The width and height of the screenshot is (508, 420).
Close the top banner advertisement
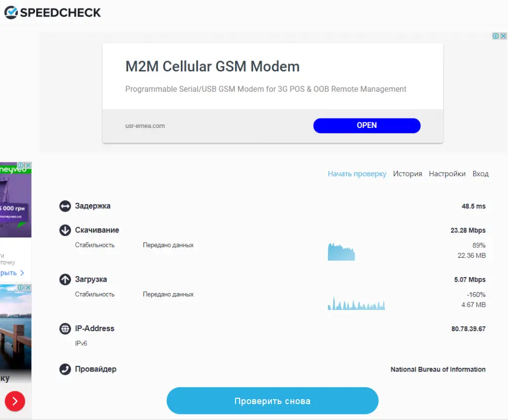[503, 36]
